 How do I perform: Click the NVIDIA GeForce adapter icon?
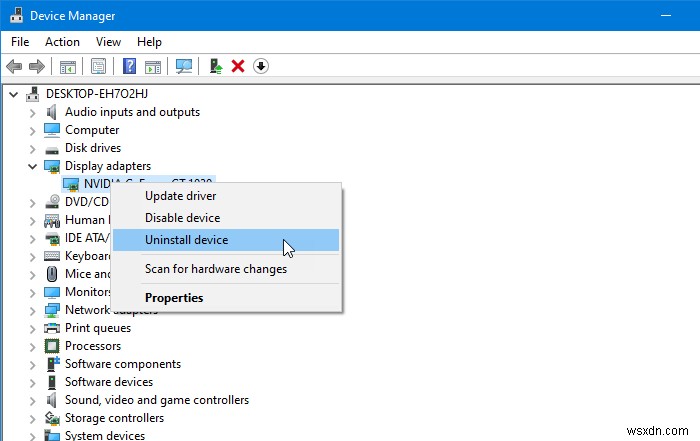pyautogui.click(x=71, y=184)
